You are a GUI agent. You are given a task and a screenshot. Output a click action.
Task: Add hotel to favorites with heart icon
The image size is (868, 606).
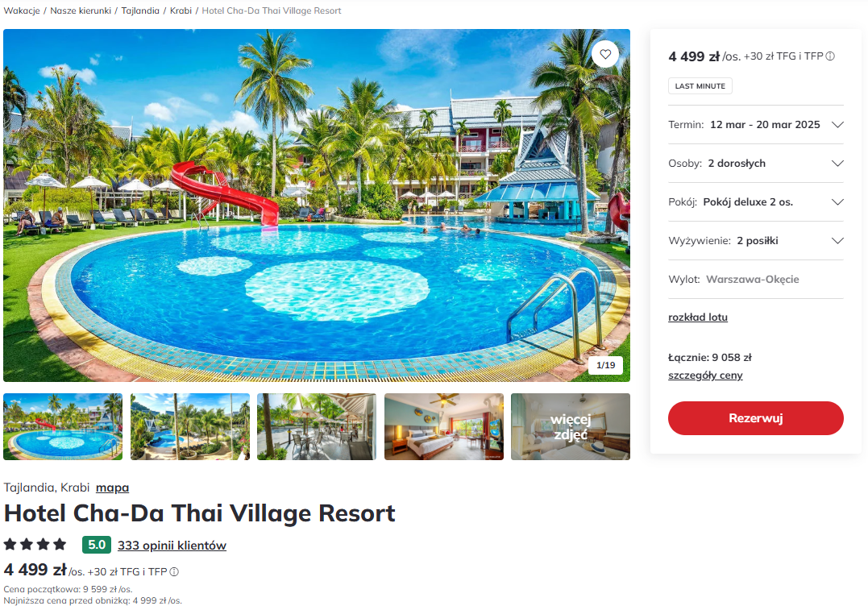[x=605, y=54]
